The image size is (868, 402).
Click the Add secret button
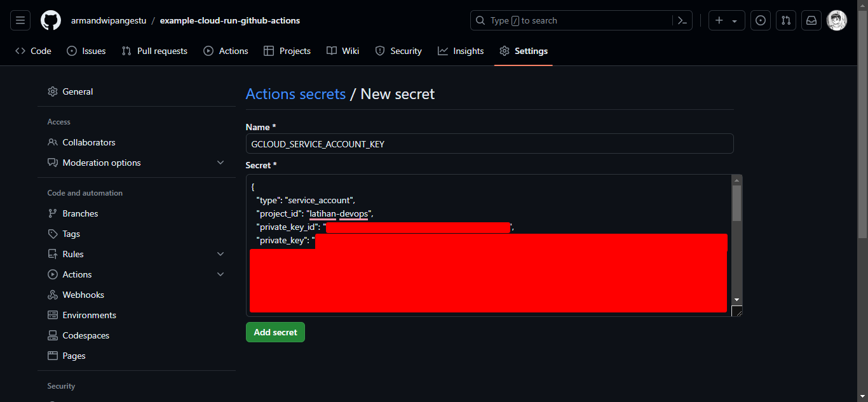(x=275, y=332)
